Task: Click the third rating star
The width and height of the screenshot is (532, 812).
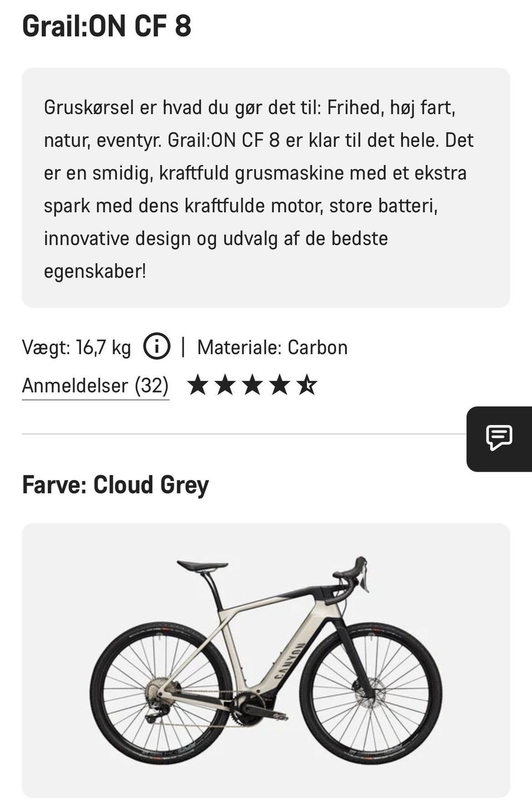Action: tap(252, 385)
